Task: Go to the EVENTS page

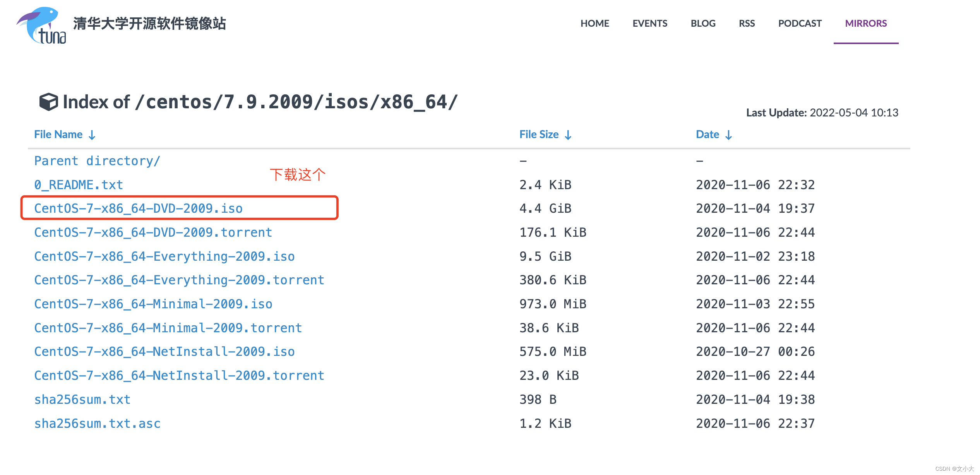Action: click(x=649, y=23)
